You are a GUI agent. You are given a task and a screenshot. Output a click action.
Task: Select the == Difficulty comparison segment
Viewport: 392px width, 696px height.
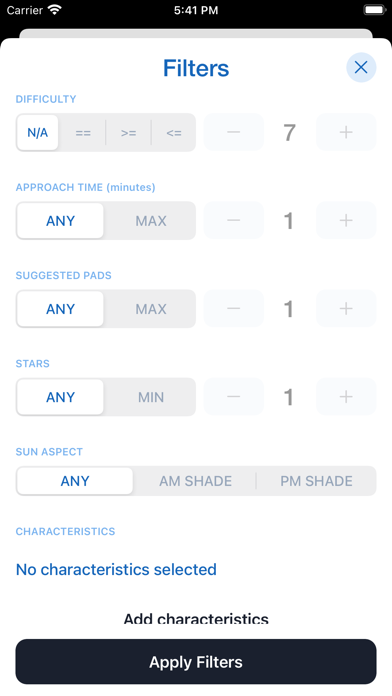point(83,133)
